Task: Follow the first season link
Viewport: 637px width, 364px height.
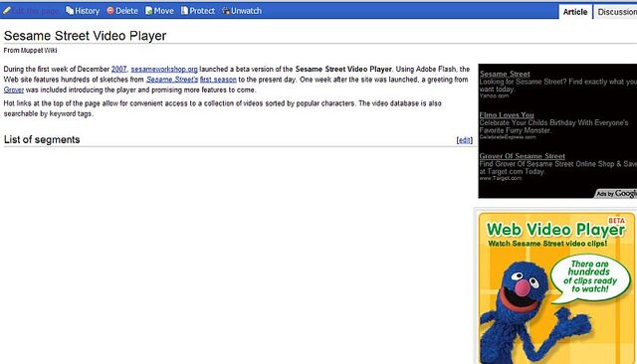Action: tap(218, 80)
